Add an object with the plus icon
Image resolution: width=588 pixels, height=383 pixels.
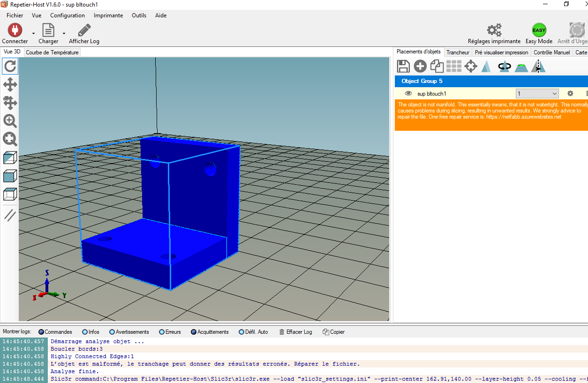[420, 66]
